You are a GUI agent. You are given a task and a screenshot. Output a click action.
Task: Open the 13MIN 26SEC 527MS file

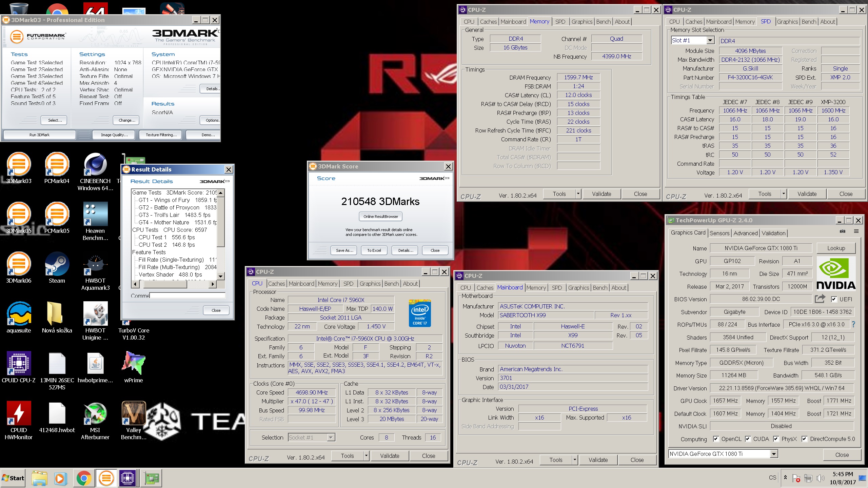click(x=57, y=371)
